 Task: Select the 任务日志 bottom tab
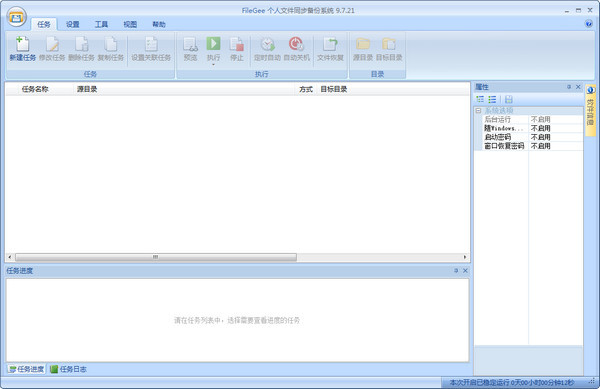68,369
